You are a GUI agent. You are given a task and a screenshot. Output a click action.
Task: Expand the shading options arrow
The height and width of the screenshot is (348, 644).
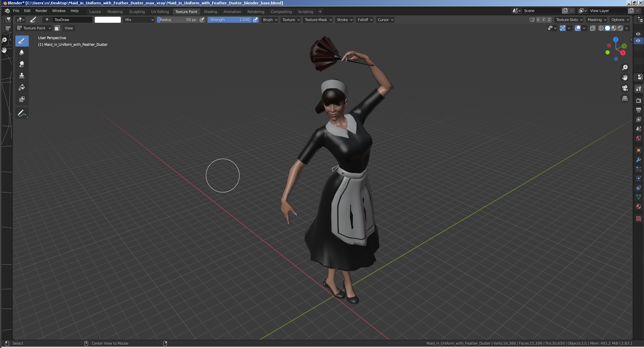(x=627, y=28)
